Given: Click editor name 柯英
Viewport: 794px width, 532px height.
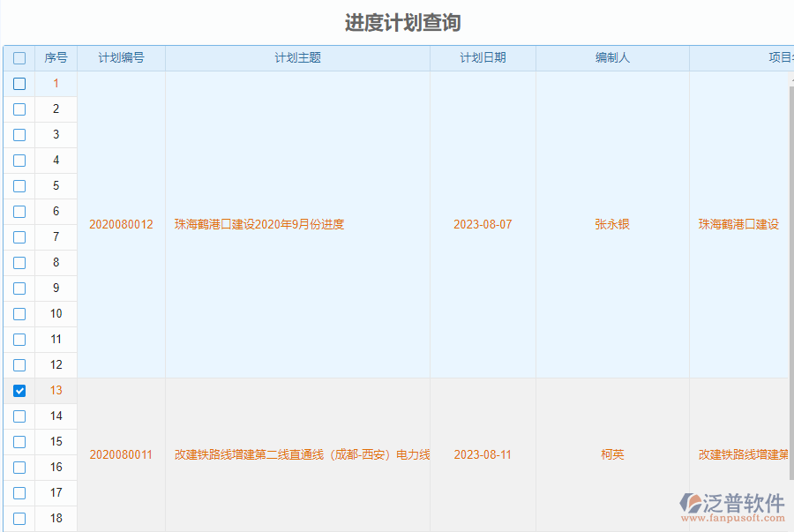Looking at the screenshot, I should [612, 454].
